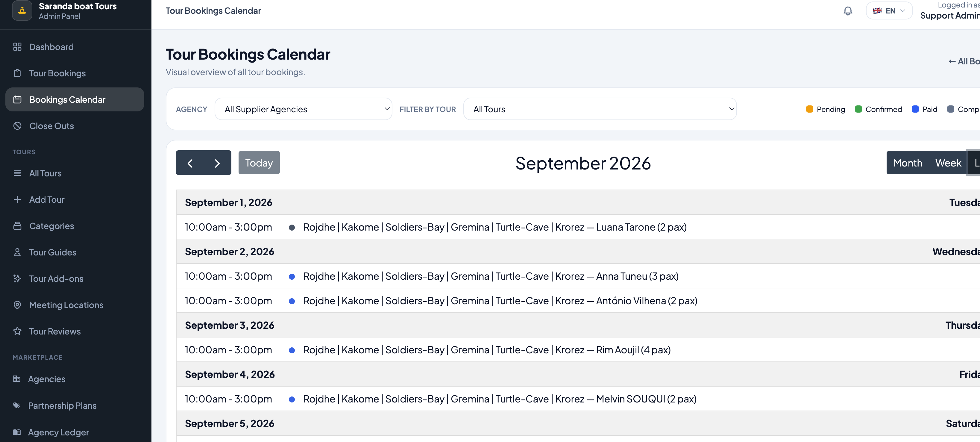Switch calendar to Week view
The image size is (980, 442).
(948, 163)
